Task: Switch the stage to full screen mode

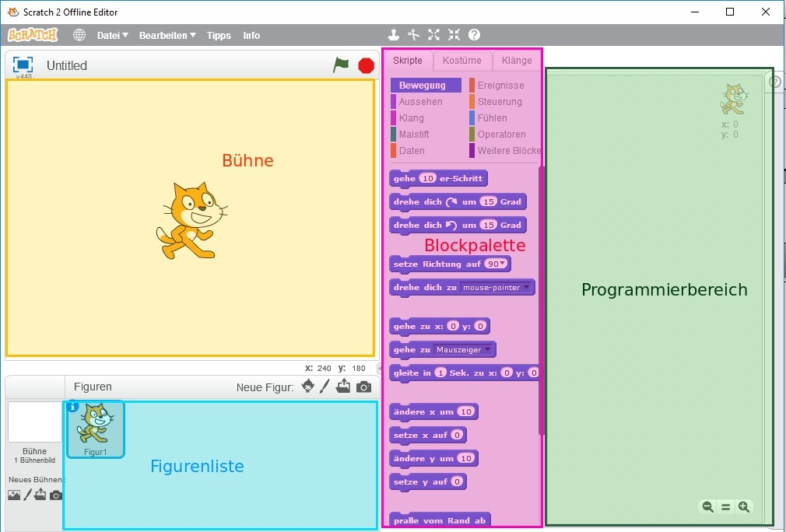Action: tap(23, 65)
